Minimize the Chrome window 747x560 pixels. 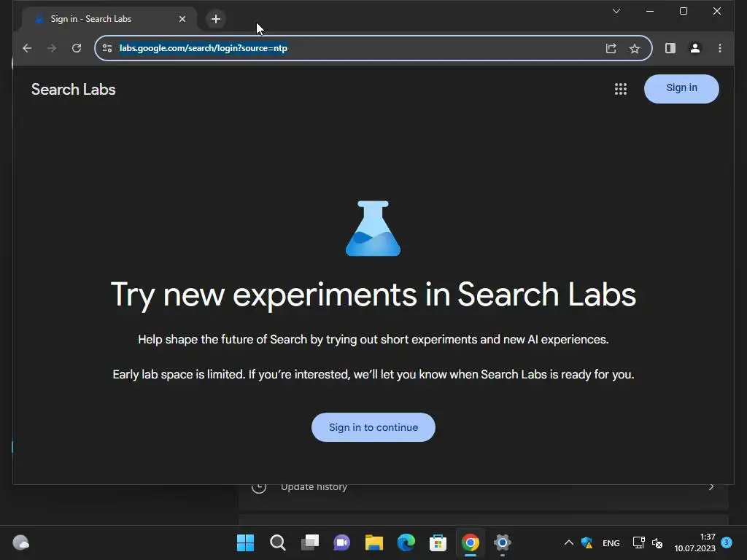coord(650,11)
